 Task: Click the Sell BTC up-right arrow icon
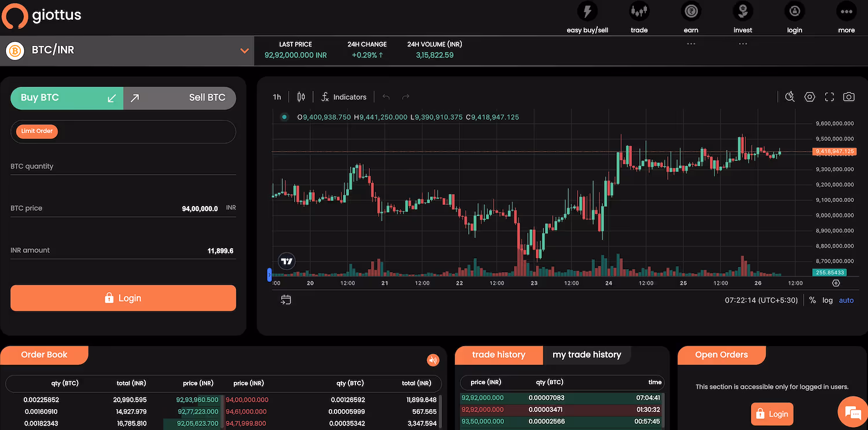[135, 98]
